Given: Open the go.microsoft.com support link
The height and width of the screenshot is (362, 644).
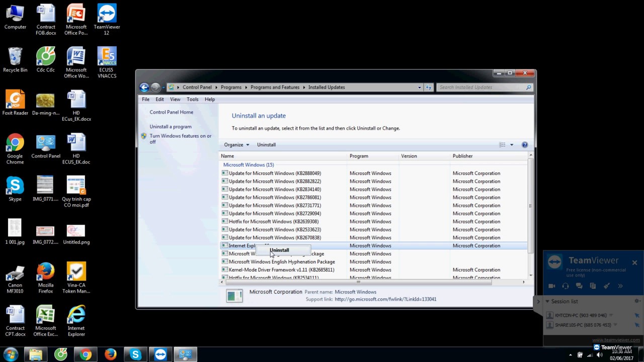Looking at the screenshot, I should [x=385, y=299].
